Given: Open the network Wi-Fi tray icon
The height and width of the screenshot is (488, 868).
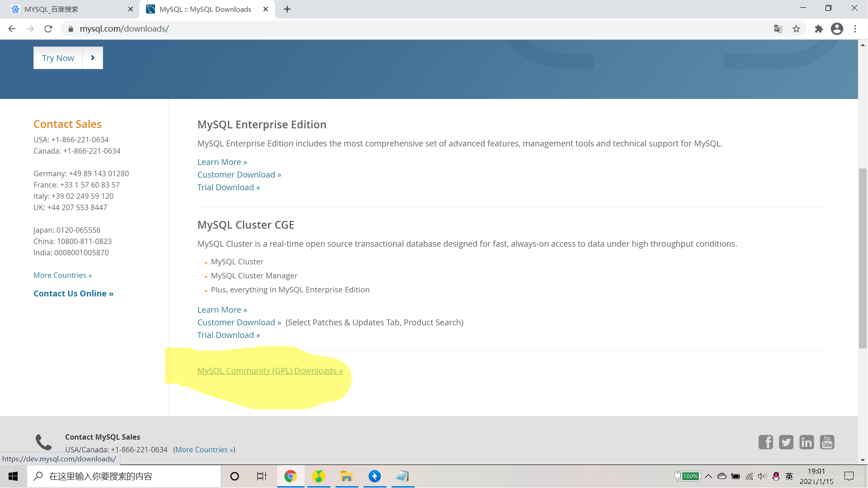Looking at the screenshot, I should pyautogui.click(x=750, y=476).
